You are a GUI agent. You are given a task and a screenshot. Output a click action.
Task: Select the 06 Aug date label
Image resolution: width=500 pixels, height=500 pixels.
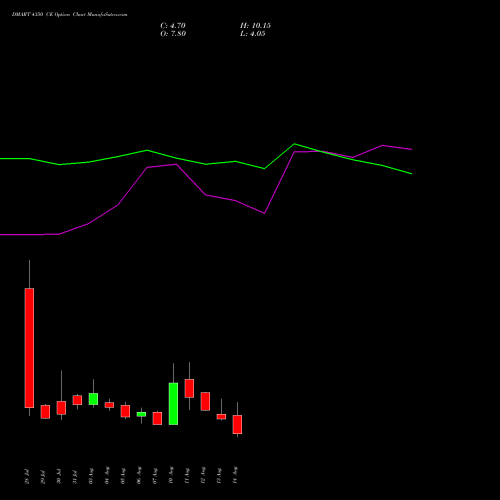pos(139,476)
